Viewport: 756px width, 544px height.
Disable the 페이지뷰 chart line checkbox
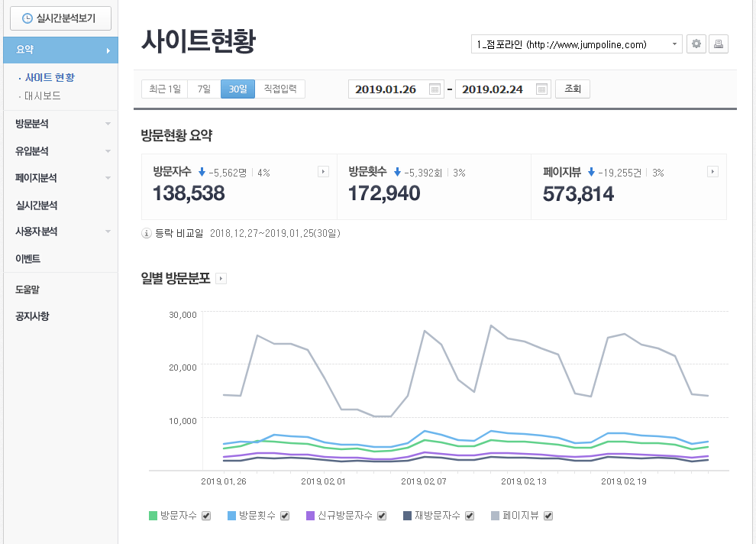click(x=548, y=516)
